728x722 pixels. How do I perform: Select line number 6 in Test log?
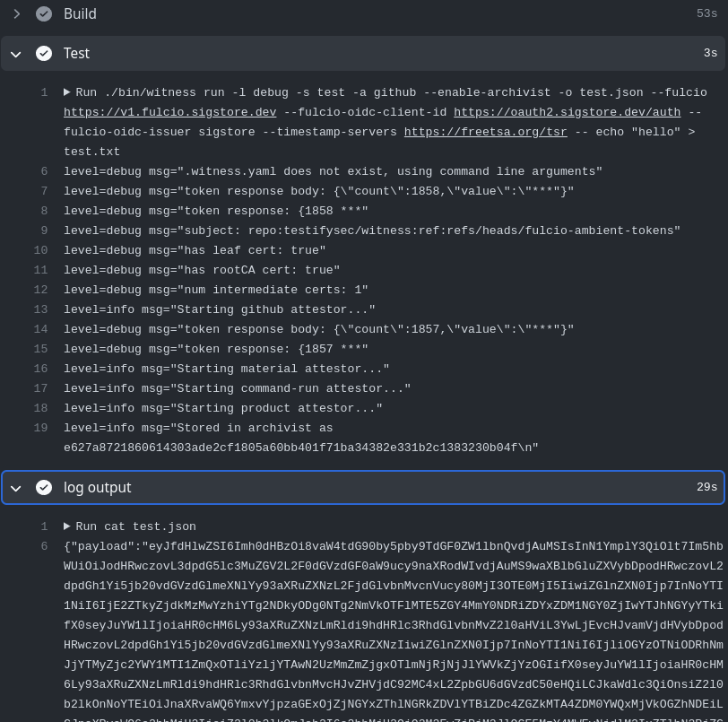coord(42,171)
